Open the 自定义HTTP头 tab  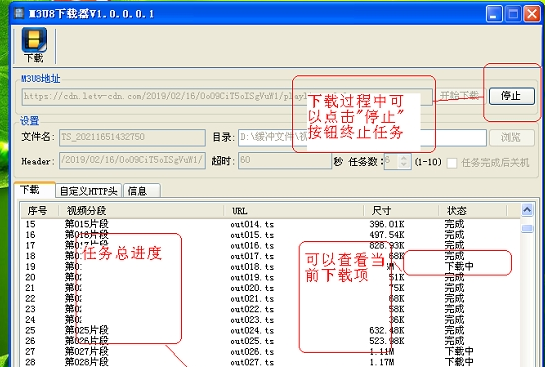click(88, 191)
